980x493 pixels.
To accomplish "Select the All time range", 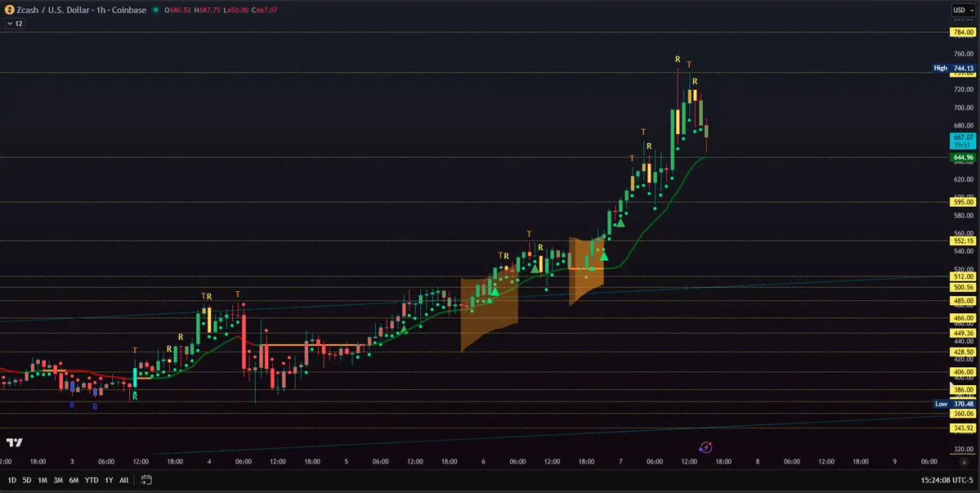I will click(x=123, y=481).
